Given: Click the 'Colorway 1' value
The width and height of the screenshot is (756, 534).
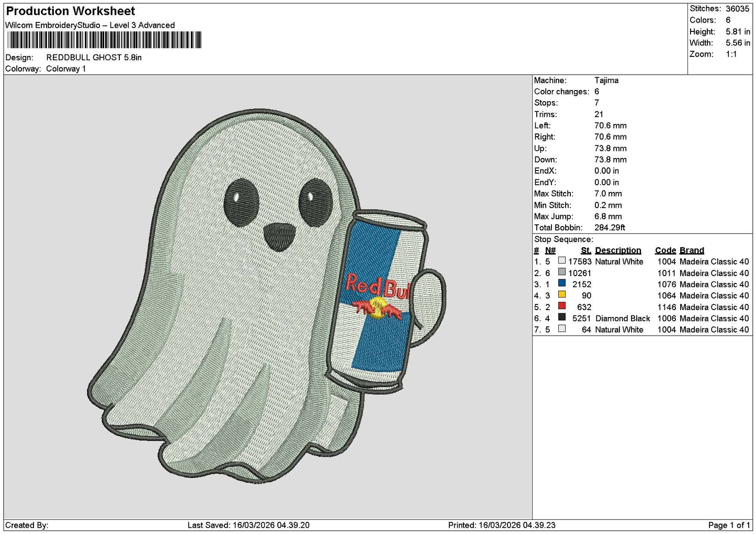Looking at the screenshot, I should click(x=66, y=69).
